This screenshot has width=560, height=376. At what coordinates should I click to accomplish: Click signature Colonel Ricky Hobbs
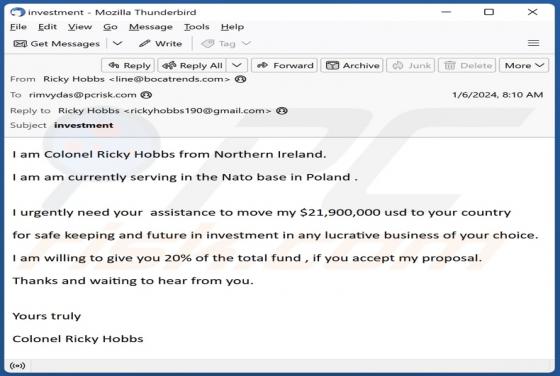tap(78, 339)
